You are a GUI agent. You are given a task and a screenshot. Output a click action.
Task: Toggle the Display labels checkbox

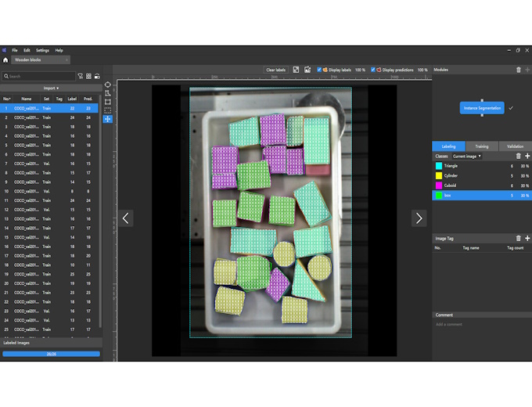[319, 70]
